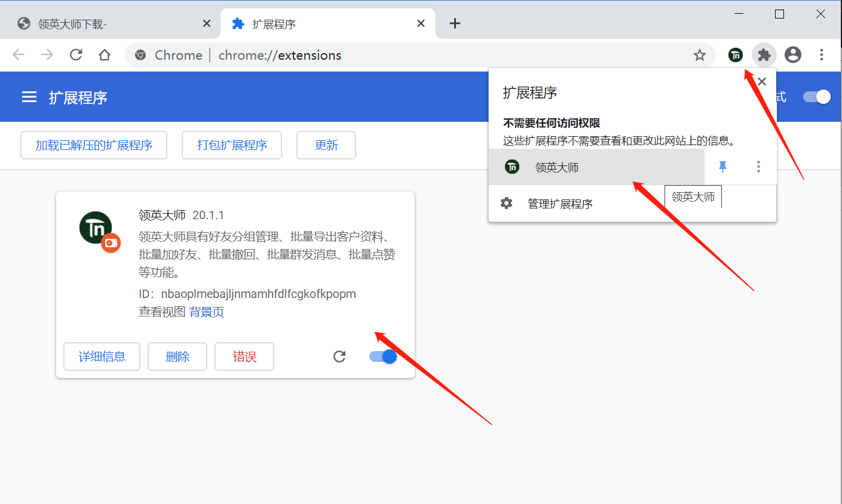This screenshot has height=504, width=842.
Task: Open the 领英大师 extension icon in toolbar
Action: pos(736,55)
